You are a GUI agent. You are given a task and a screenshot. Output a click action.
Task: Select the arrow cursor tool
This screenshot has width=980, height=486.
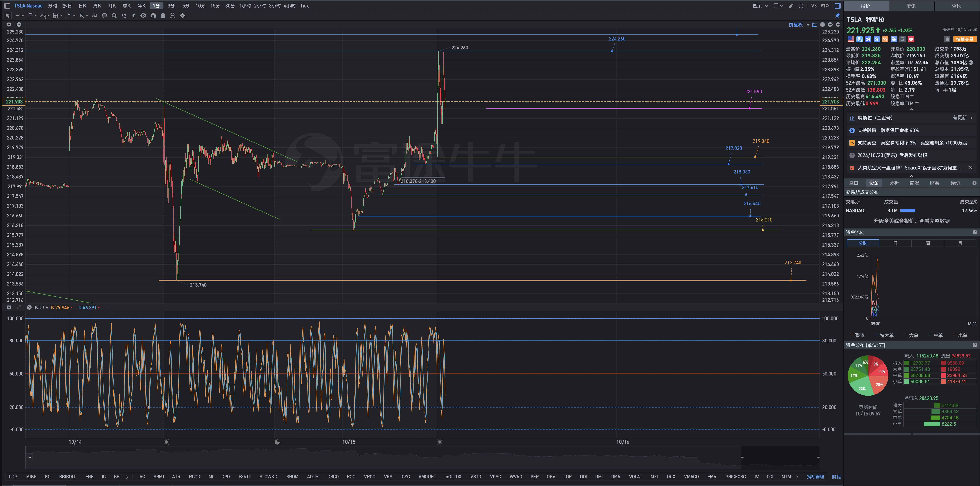(x=7, y=16)
